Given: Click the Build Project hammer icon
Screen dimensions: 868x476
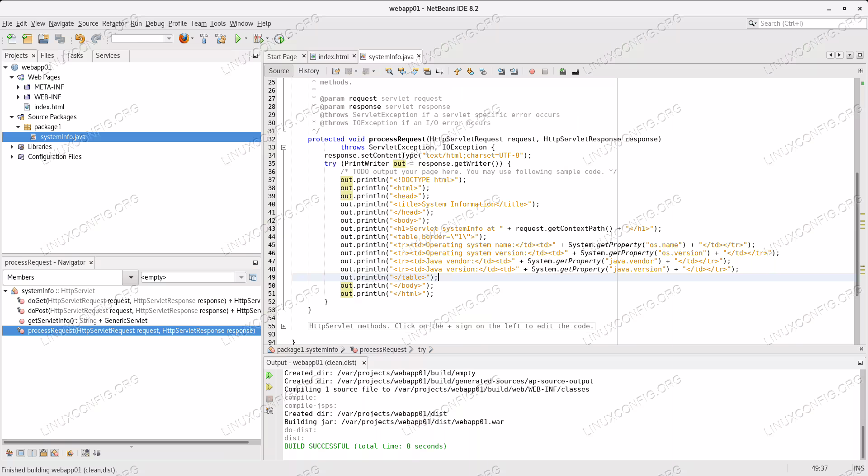Looking at the screenshot, I should pyautogui.click(x=204, y=39).
